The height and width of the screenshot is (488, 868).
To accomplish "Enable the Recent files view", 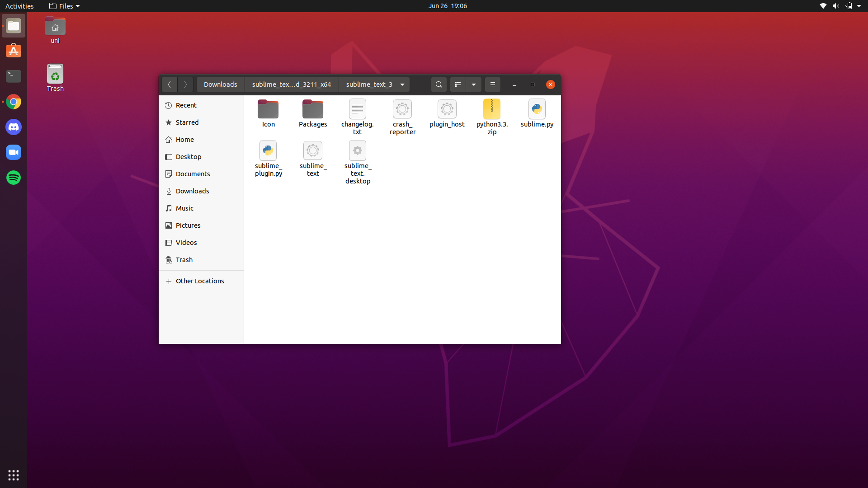I will pos(185,105).
